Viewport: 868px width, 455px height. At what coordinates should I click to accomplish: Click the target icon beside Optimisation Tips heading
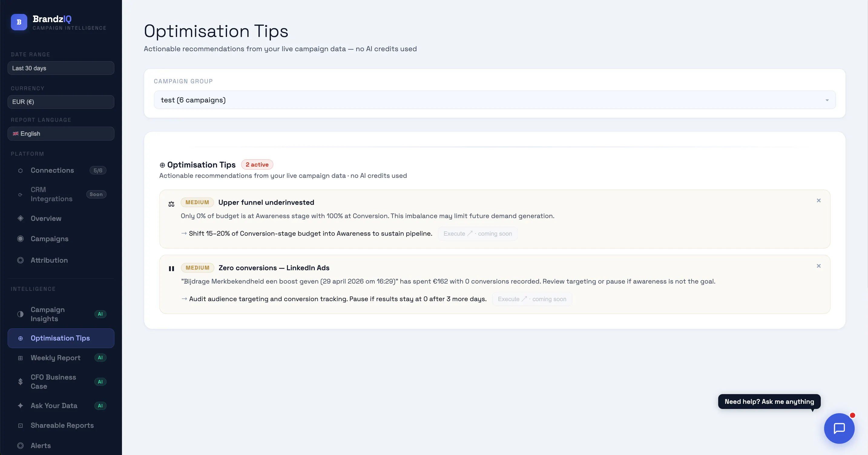click(162, 165)
